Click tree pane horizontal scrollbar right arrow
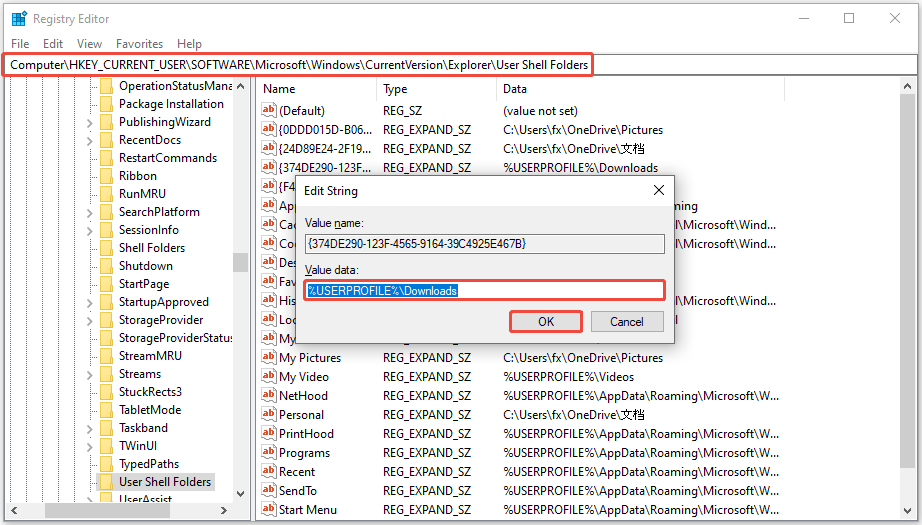922x525 pixels. (223, 510)
